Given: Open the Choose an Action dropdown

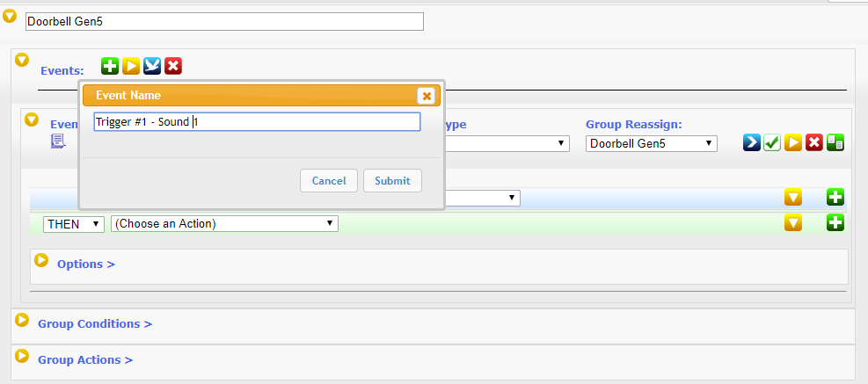Looking at the screenshot, I should tap(225, 223).
